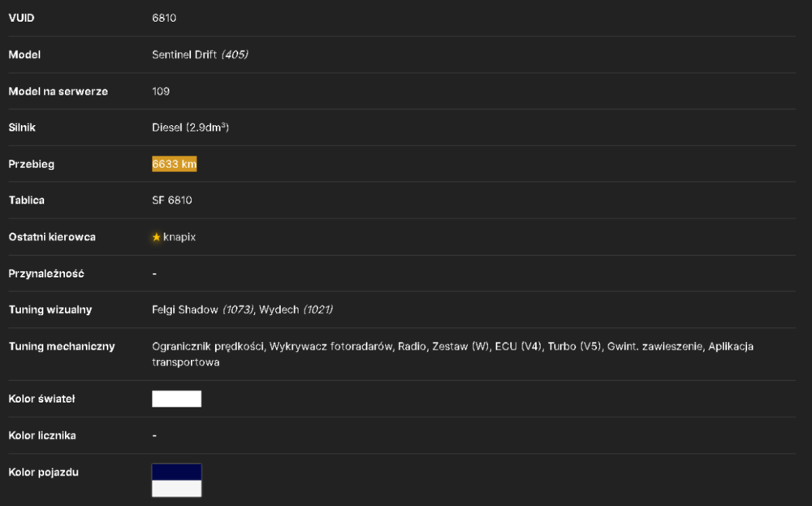Click Zestaw (W) in mechanical tuning

(x=461, y=347)
